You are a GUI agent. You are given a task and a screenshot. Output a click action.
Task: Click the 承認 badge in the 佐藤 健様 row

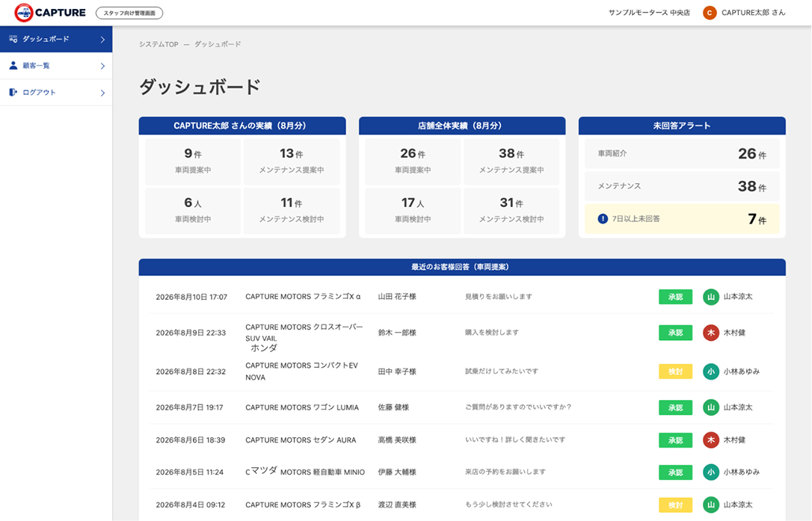tap(675, 407)
